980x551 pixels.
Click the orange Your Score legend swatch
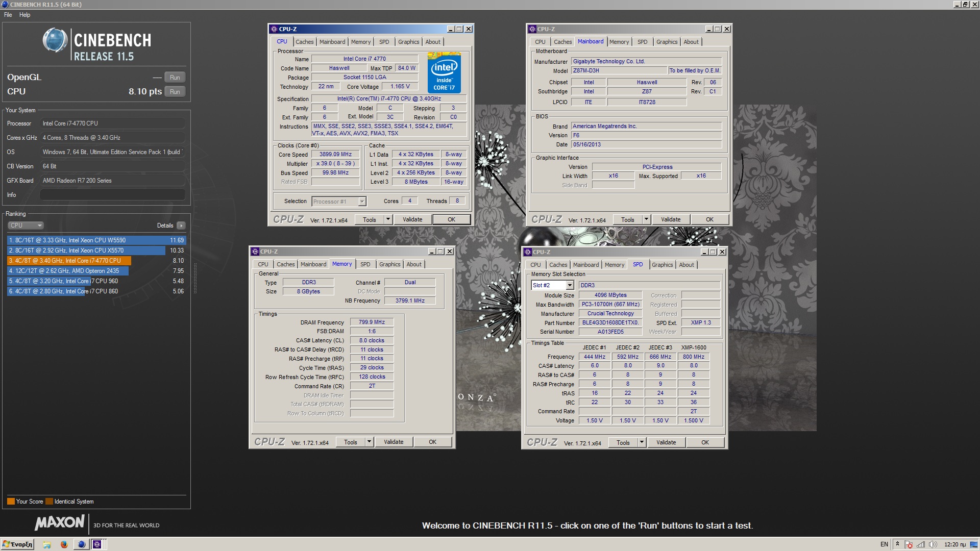click(11, 502)
